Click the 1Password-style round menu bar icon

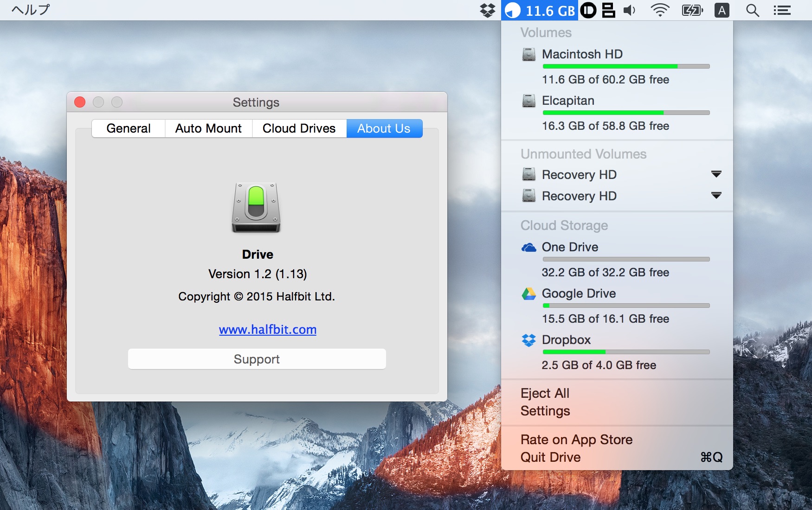(x=588, y=10)
